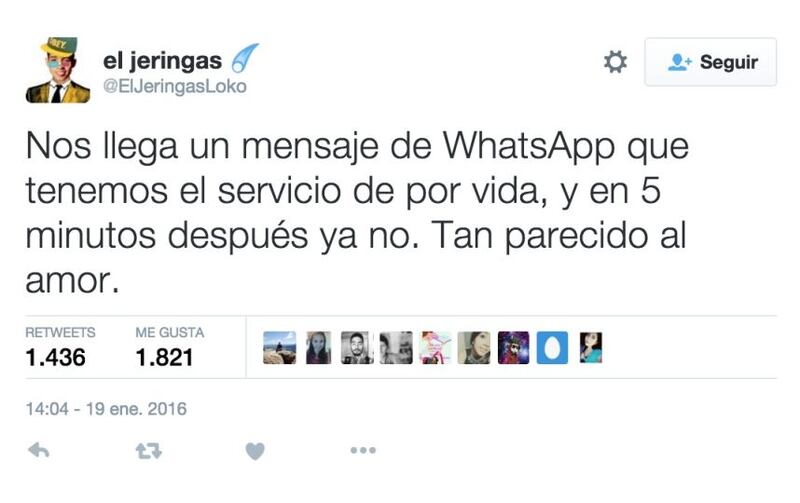The height and width of the screenshot is (503, 800).
Task: Open the tweet timestamp 14:04 - 19 ene. 2016
Action: tap(106, 409)
